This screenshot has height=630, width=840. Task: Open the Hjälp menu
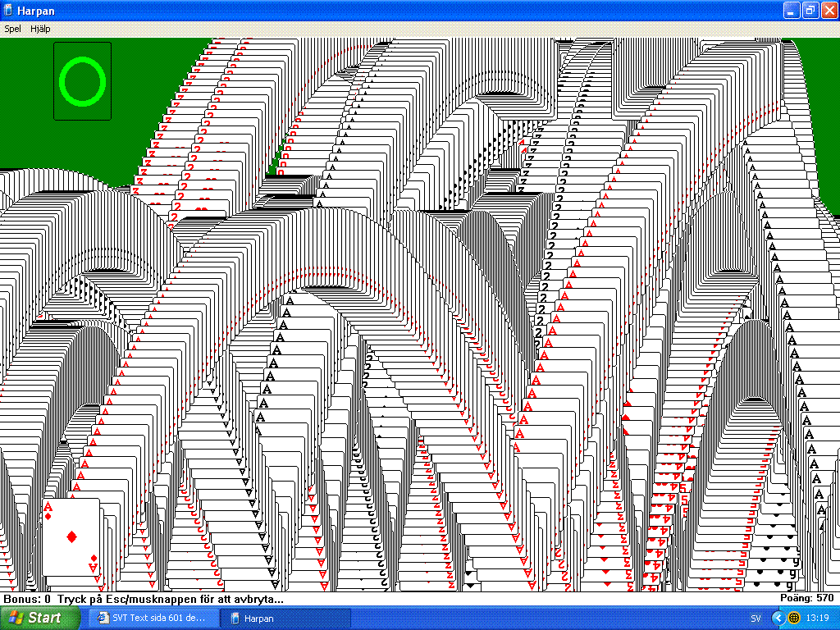[40, 29]
